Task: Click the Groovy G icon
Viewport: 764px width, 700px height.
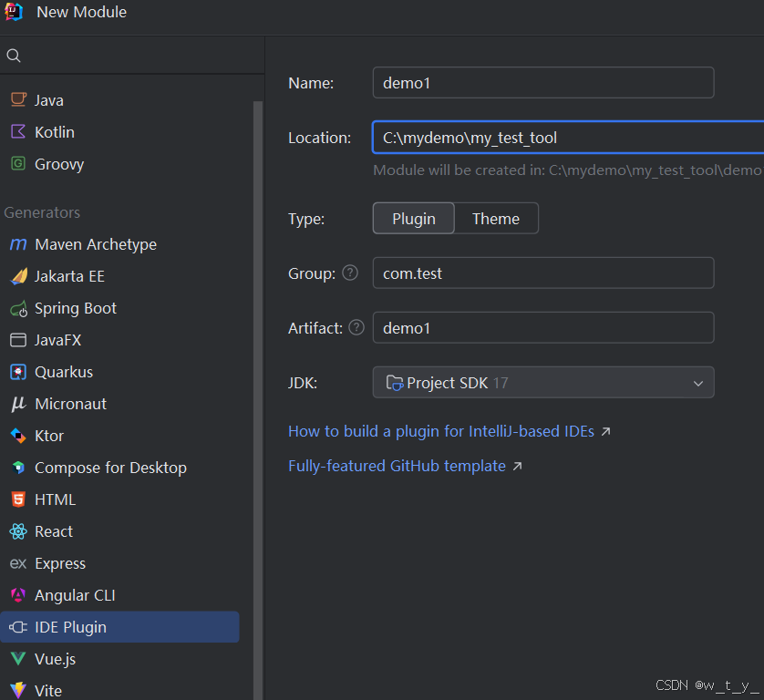Action: click(x=18, y=164)
